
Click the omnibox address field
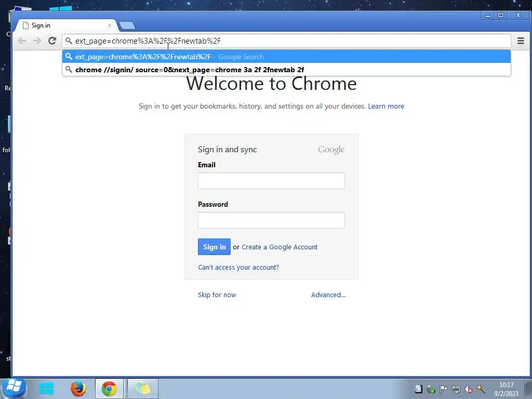(286, 41)
